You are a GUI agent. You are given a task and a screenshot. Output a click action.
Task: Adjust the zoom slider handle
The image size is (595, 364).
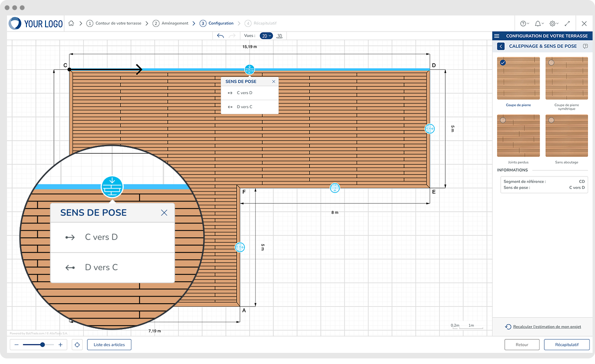[x=43, y=344]
